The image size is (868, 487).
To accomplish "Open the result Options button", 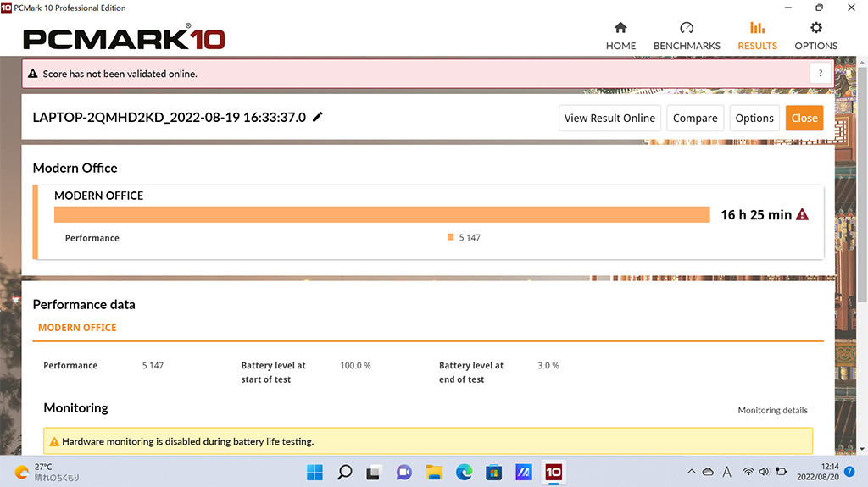I will (754, 118).
